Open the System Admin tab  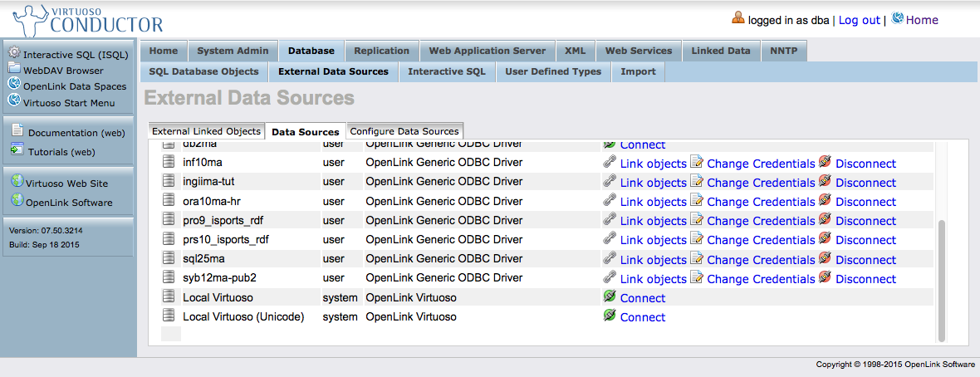tap(233, 51)
